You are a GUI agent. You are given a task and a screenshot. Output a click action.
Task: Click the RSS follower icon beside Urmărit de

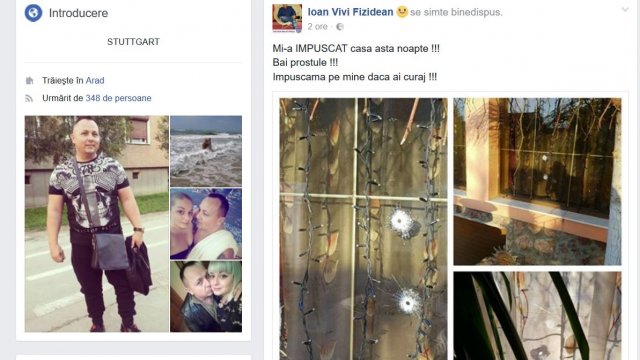[29, 98]
